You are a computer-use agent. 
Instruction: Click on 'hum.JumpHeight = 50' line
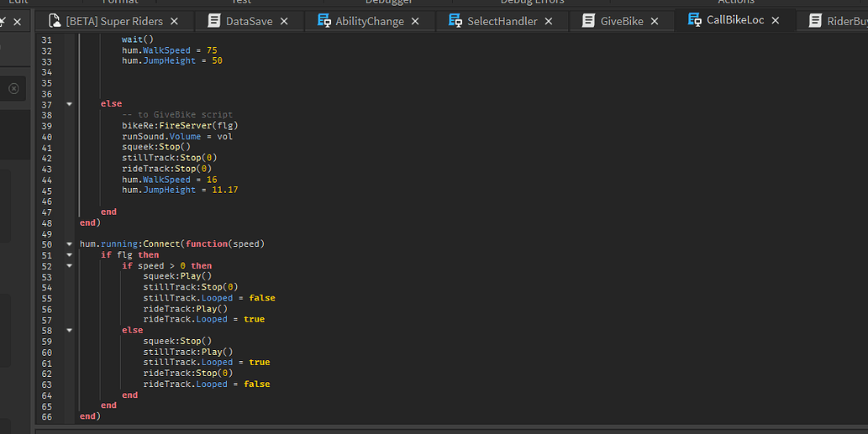172,60
